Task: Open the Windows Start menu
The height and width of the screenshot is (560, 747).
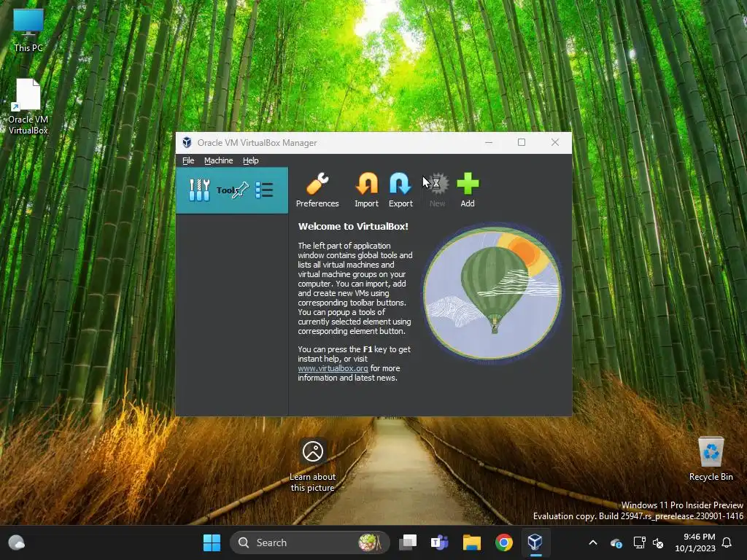Action: pyautogui.click(x=212, y=542)
